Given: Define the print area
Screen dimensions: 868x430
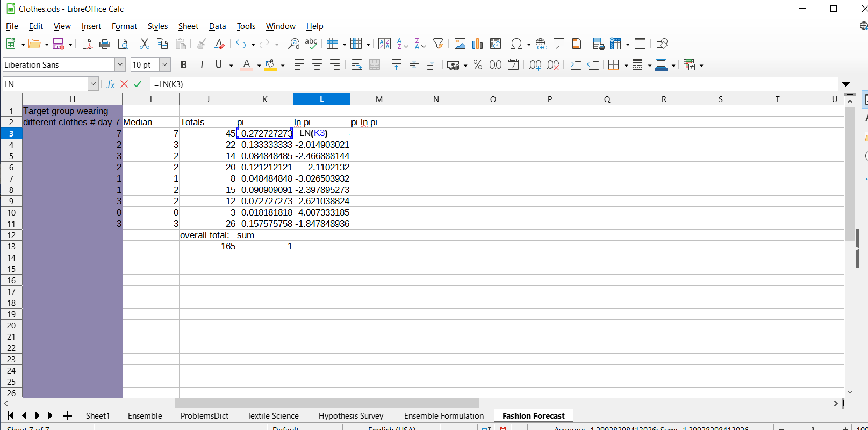Looking at the screenshot, I should click(x=599, y=44).
